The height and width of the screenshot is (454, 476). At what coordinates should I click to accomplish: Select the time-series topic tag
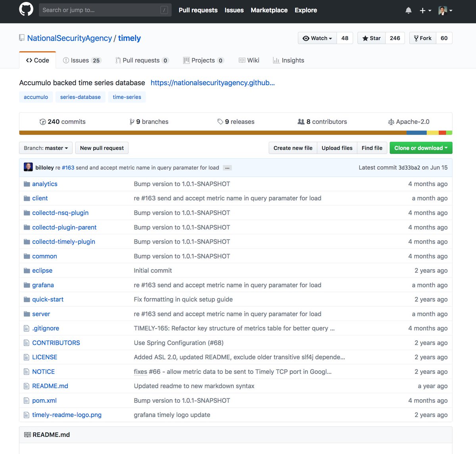(x=127, y=97)
